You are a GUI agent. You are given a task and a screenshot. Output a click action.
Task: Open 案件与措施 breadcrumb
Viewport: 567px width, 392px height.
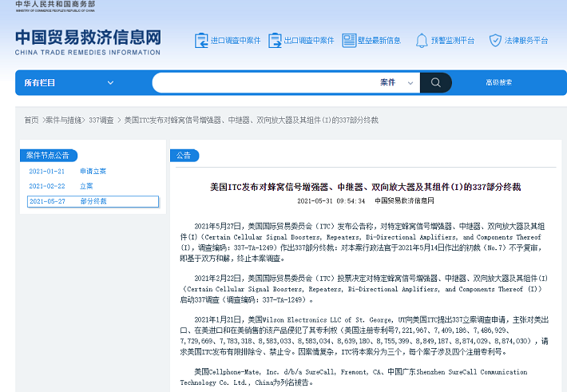click(63, 120)
